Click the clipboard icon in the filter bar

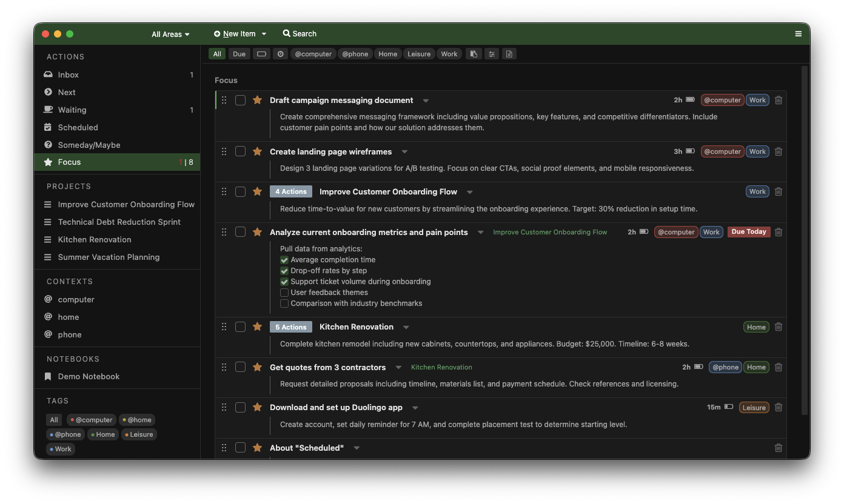point(474,53)
